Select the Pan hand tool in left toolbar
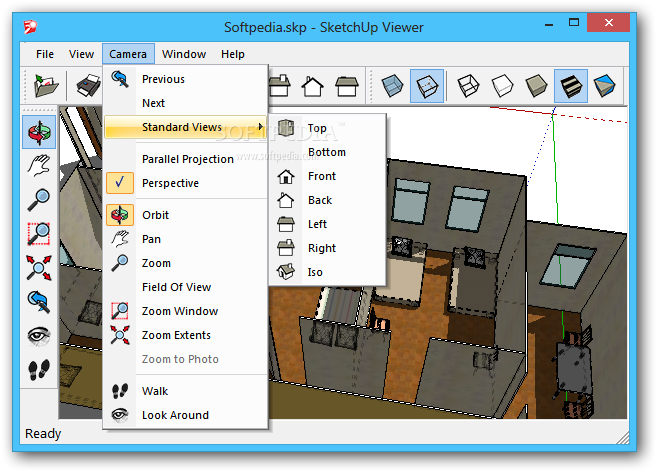 coord(39,165)
